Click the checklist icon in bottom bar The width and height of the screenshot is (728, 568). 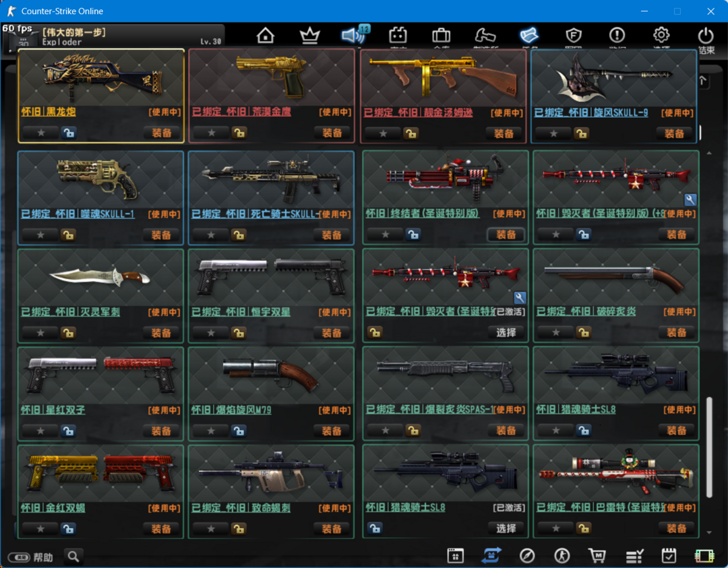[634, 556]
